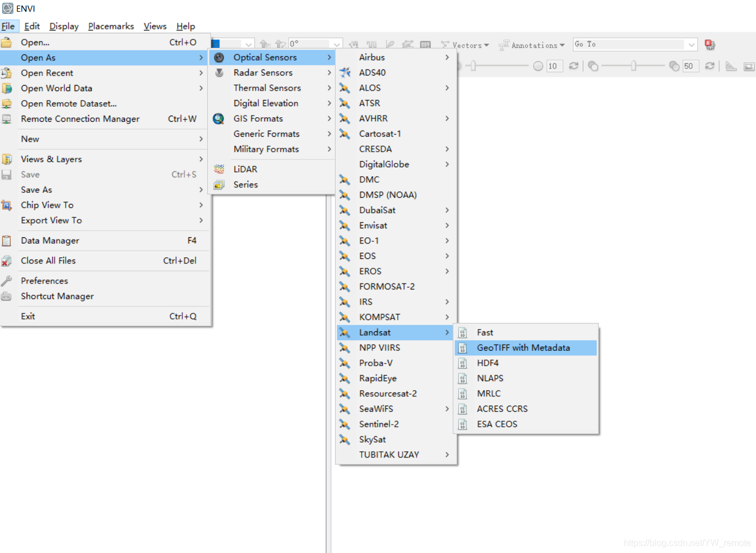The width and height of the screenshot is (756, 553).
Task: Select GeoTIFF with Metadata
Action: [526, 348]
